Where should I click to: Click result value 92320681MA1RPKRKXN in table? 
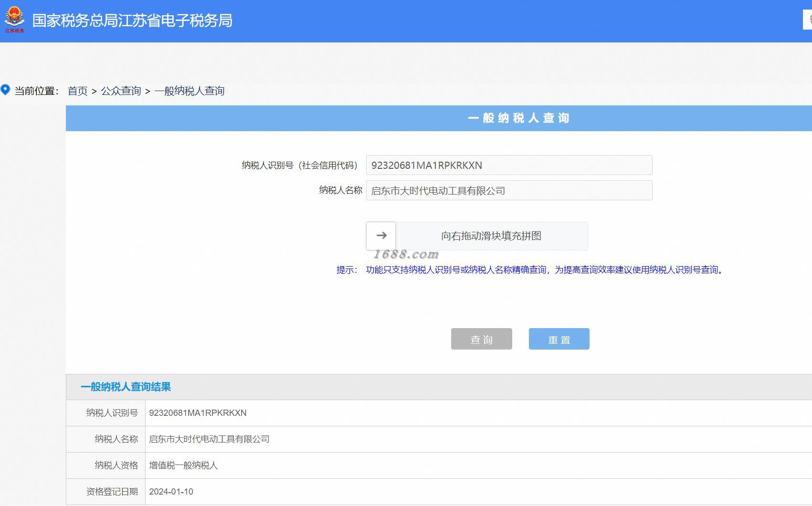tap(198, 413)
